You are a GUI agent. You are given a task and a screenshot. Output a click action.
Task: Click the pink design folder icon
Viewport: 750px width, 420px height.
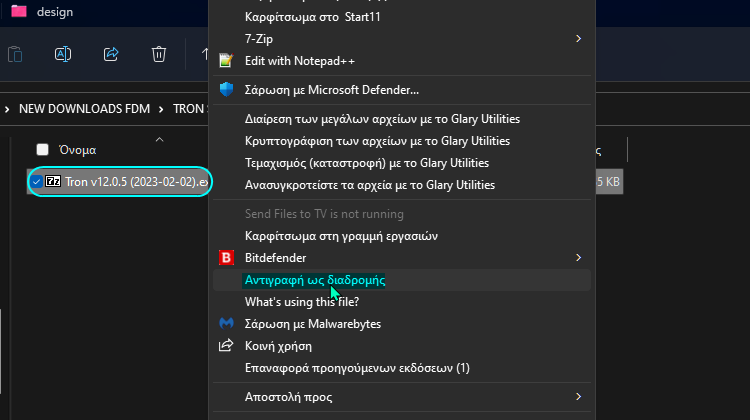pyautogui.click(x=19, y=11)
